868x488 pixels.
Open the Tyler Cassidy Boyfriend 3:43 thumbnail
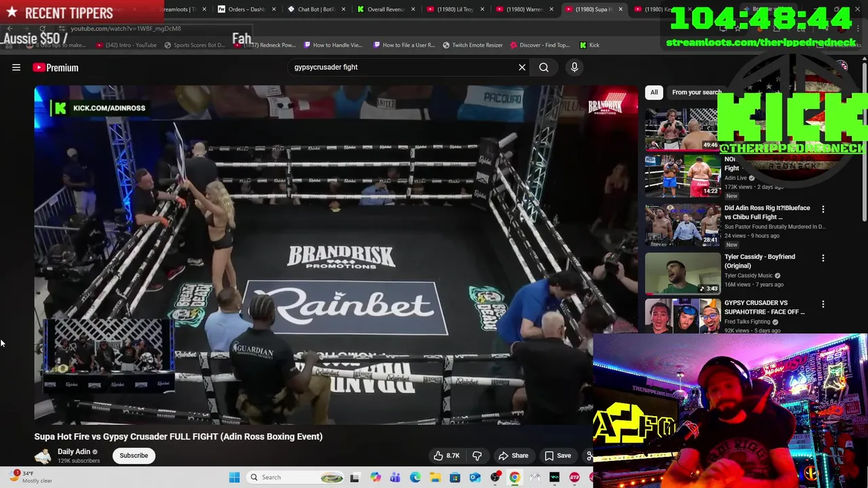[683, 273]
